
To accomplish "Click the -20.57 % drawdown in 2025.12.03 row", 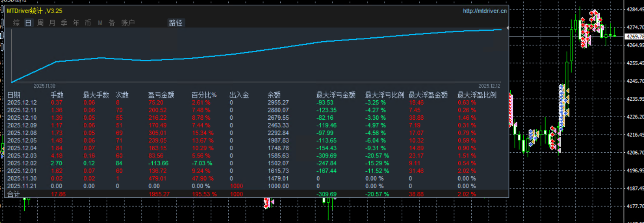I will [x=377, y=155].
